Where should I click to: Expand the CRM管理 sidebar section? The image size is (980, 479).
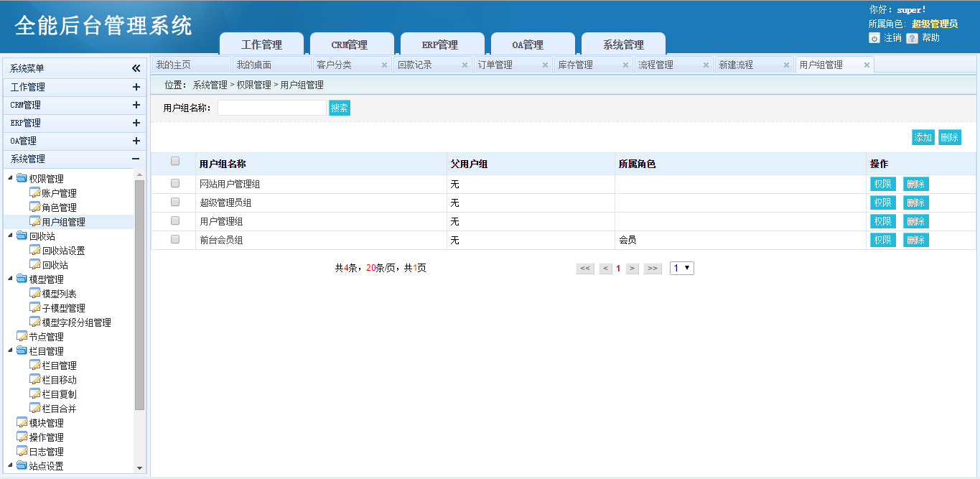(136, 105)
